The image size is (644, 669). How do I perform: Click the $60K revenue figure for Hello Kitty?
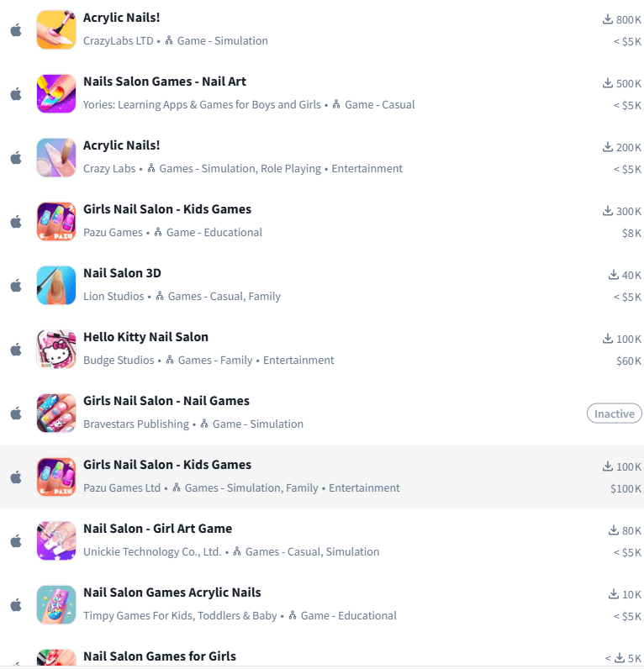coord(629,361)
